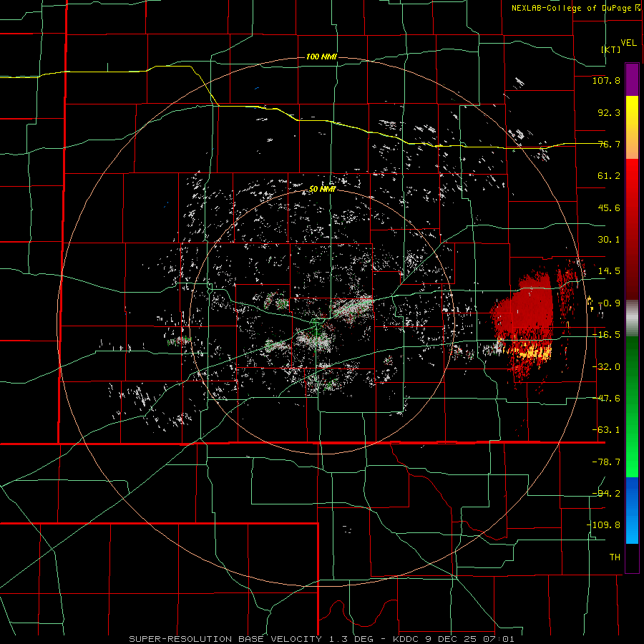The width and height of the screenshot is (644, 644).
Task: Click the -63.1 velocity scale value
Action: click(x=606, y=430)
